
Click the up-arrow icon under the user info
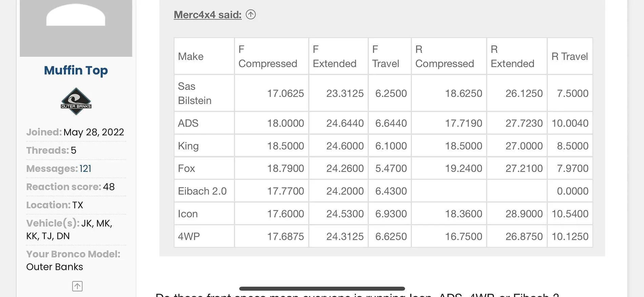(77, 286)
